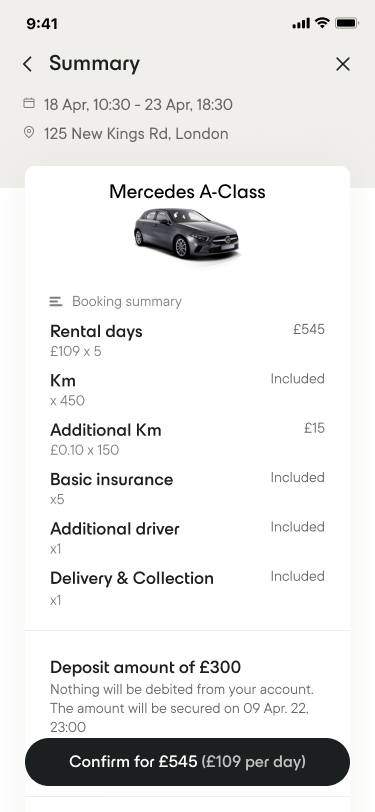The image size is (375, 812).
Task: Tap the cellular signal bars icon
Action: pos(301,23)
